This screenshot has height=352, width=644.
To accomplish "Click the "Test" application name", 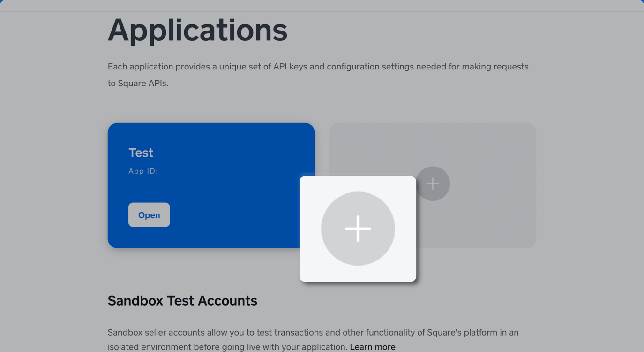I will 141,153.
